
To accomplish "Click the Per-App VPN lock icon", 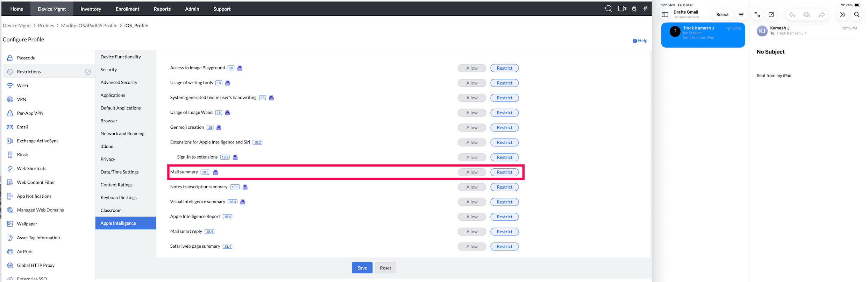I will 10,113.
